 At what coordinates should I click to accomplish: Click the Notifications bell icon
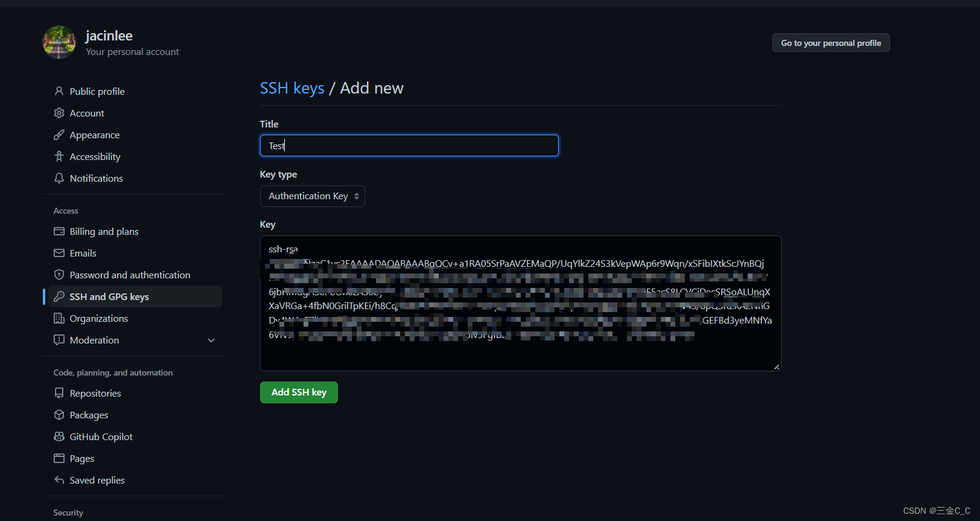pos(59,178)
